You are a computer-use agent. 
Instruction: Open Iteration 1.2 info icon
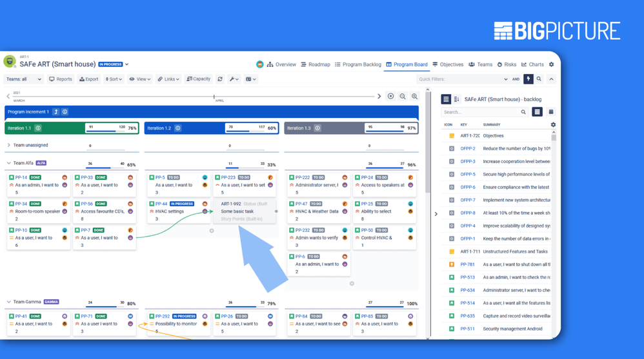(x=178, y=128)
